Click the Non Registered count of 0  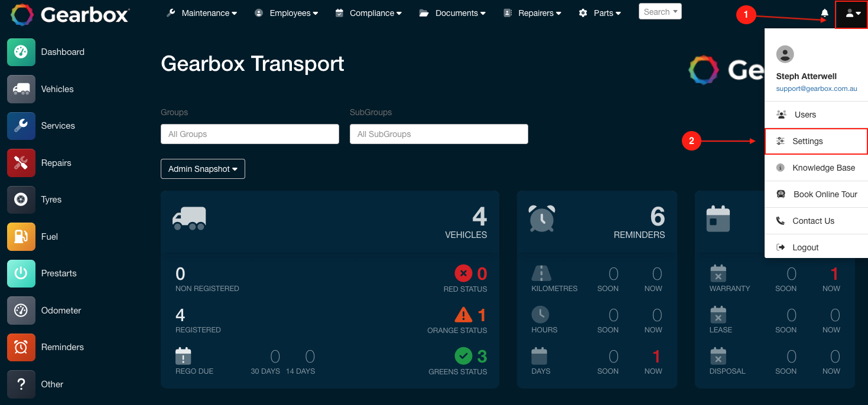pos(180,274)
